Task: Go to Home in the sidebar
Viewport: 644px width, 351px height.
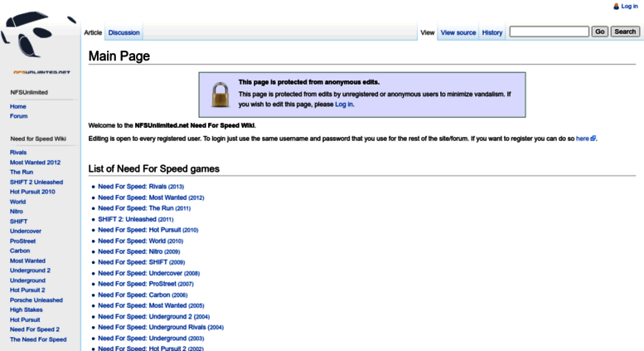Action: 18,106
